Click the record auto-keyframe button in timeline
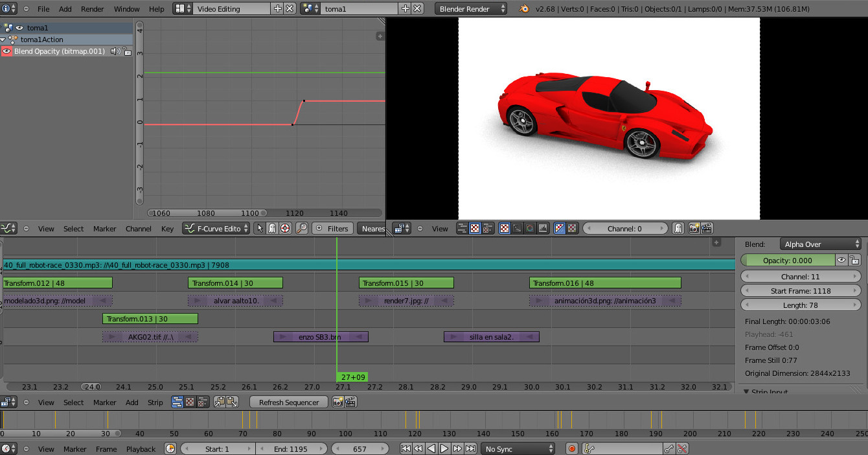Viewport: 868px width, 455px height. tap(571, 449)
